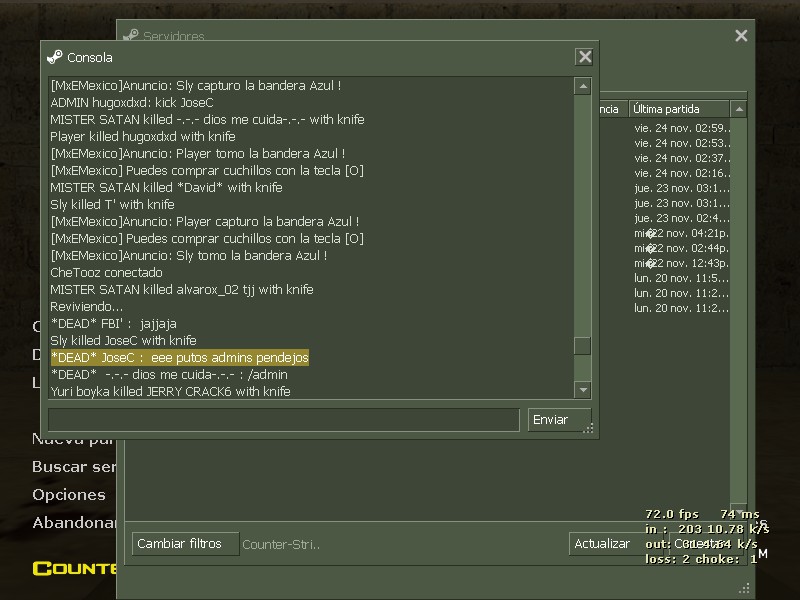Click line 'Player killed hugoxdxd with knife'
800x600 pixels.
coord(143,137)
